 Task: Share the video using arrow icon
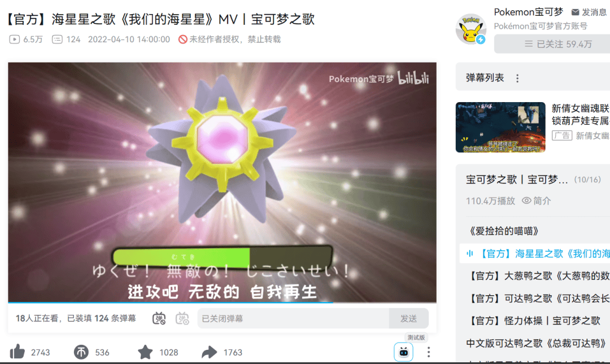click(x=210, y=352)
